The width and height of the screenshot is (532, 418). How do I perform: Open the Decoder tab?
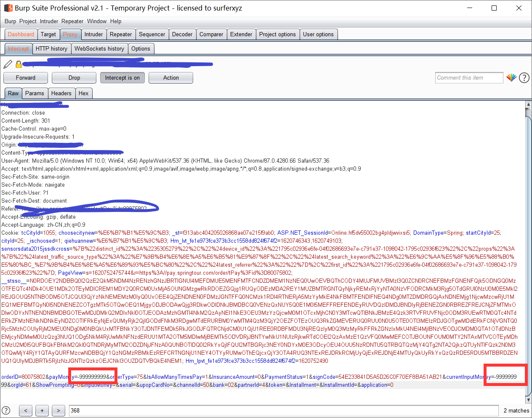tap(182, 35)
